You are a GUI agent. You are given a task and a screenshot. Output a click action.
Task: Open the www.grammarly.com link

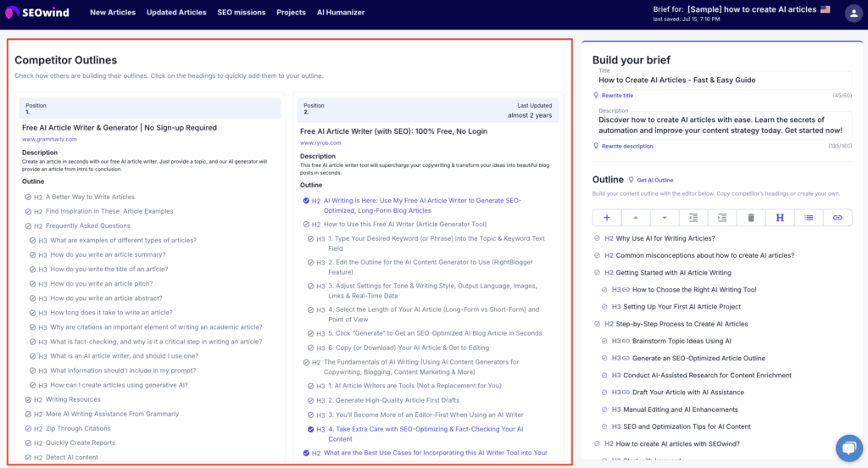pos(49,140)
